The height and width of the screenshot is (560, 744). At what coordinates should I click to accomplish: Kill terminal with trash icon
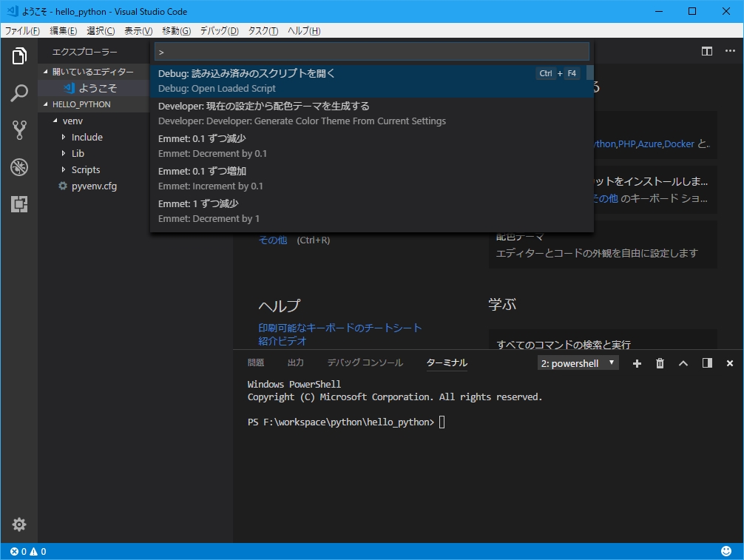pos(660,363)
